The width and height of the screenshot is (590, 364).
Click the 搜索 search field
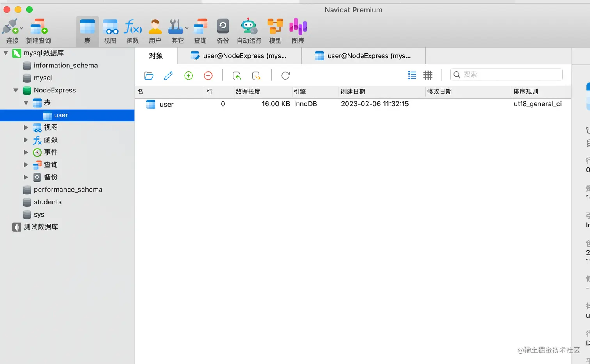click(x=506, y=75)
